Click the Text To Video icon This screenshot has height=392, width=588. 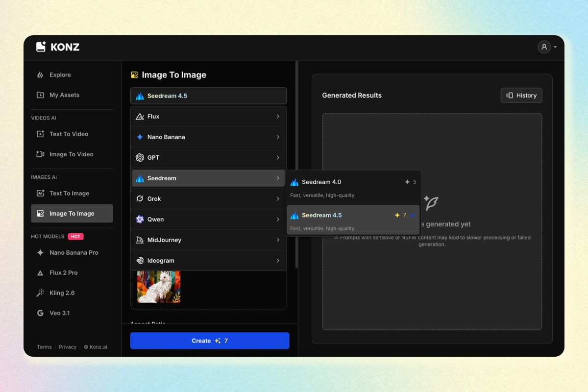pos(41,134)
